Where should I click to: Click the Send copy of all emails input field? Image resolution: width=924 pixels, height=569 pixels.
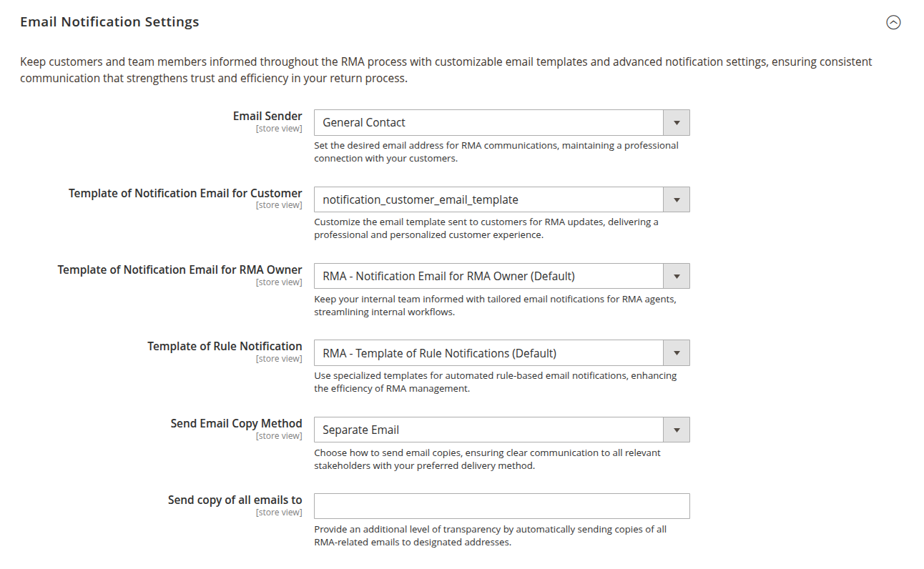501,505
